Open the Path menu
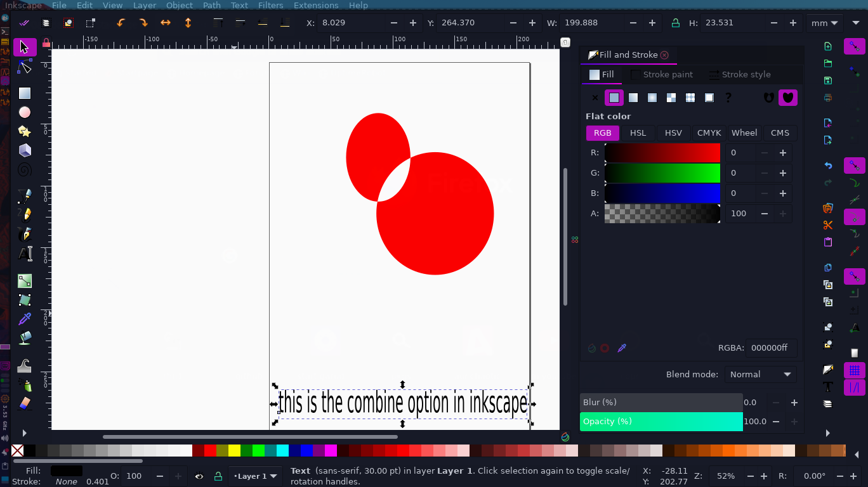The height and width of the screenshot is (487, 868). (212, 5)
